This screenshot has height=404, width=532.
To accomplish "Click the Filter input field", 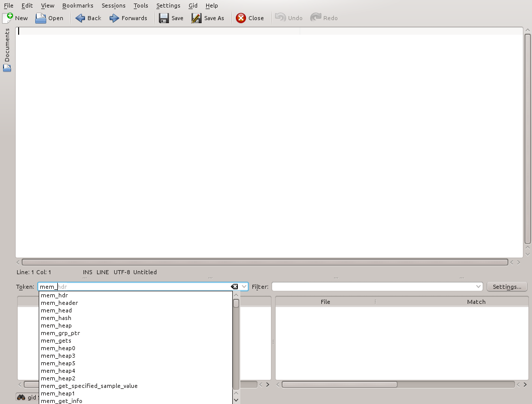I will tap(372, 287).
